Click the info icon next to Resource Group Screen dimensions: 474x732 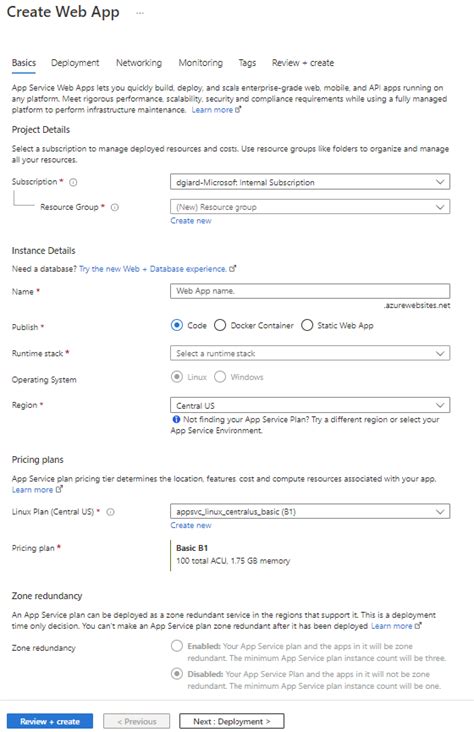[x=115, y=207]
